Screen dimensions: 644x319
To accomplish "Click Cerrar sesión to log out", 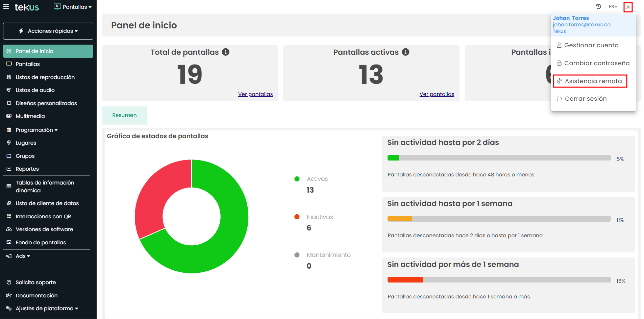I will click(585, 99).
